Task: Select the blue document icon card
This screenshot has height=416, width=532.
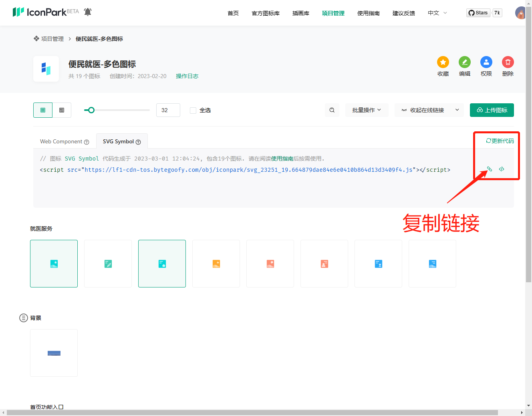Action: click(x=433, y=263)
